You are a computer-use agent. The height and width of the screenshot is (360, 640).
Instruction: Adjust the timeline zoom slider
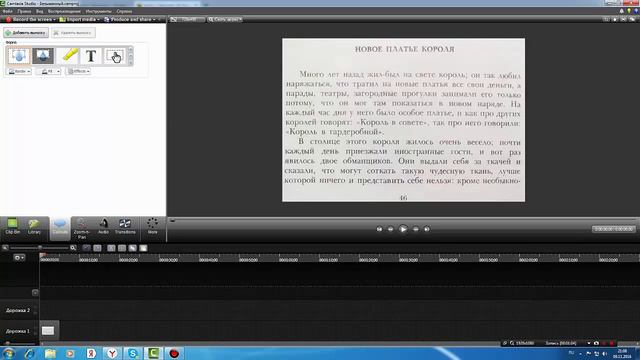[40, 248]
